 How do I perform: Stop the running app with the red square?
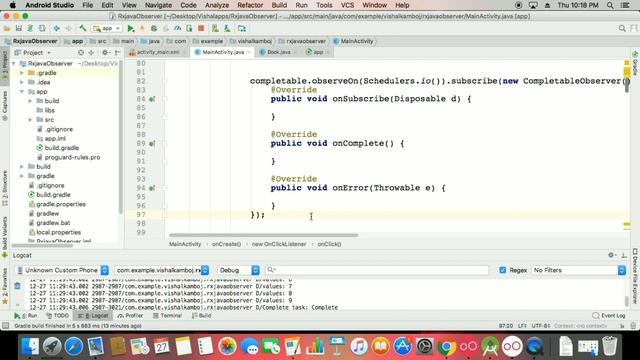pos(201,29)
